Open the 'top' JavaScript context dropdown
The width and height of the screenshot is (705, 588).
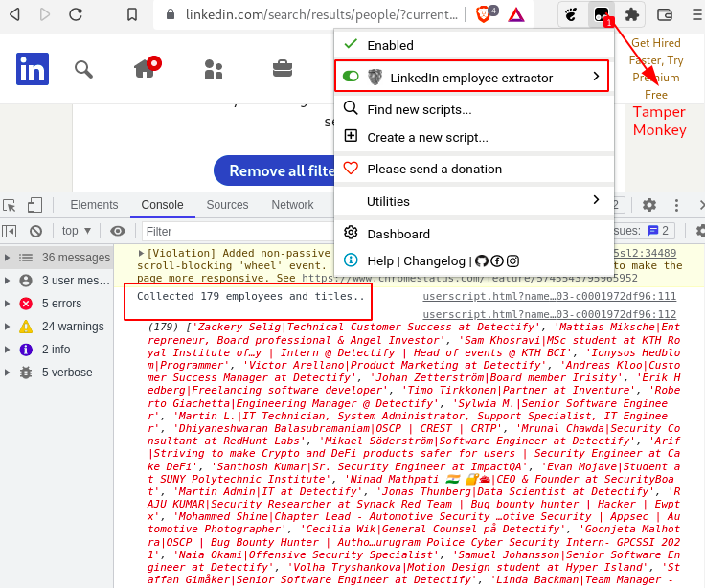tap(77, 231)
